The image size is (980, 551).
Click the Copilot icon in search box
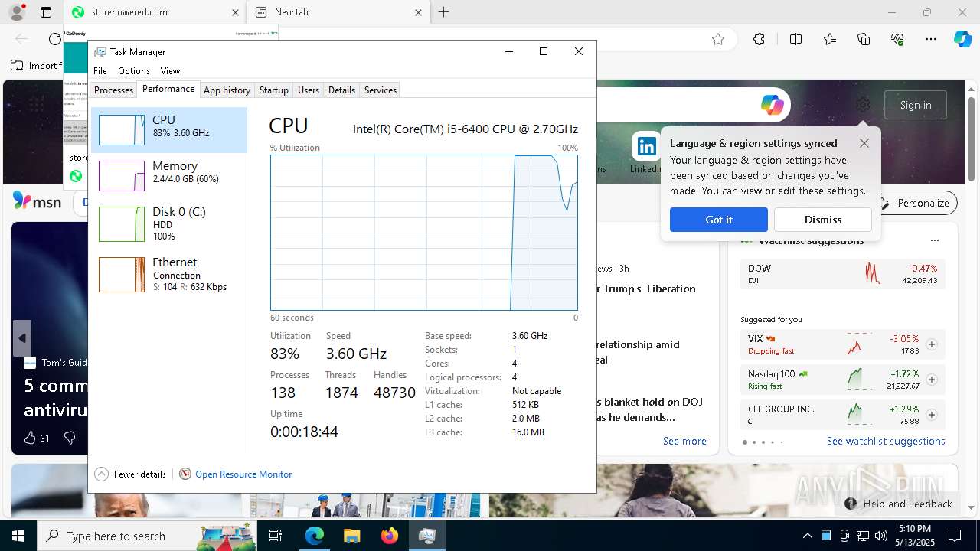click(773, 105)
